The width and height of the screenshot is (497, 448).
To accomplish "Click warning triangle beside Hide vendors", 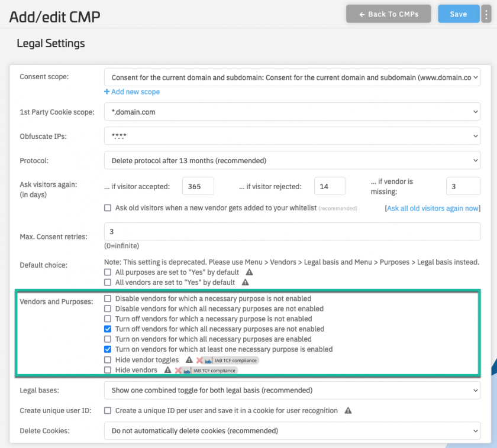I will click(167, 370).
